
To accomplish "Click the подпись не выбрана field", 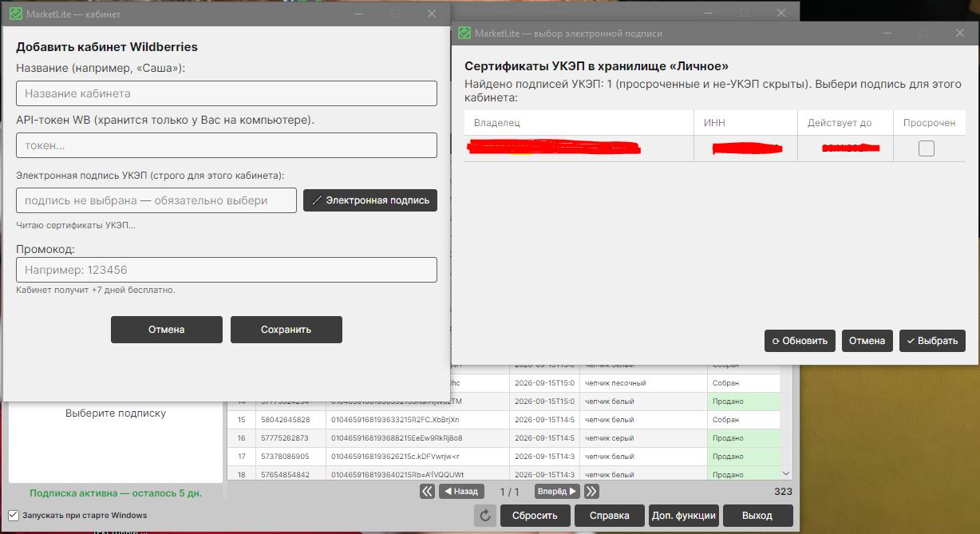I will click(156, 200).
